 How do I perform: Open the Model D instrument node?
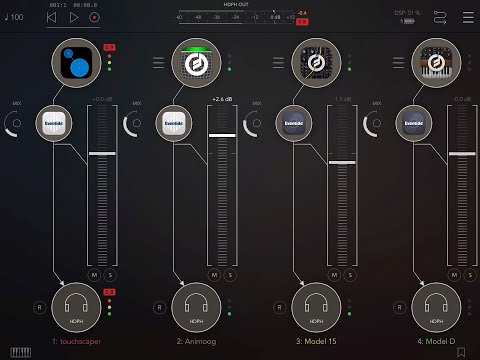pos(436,63)
